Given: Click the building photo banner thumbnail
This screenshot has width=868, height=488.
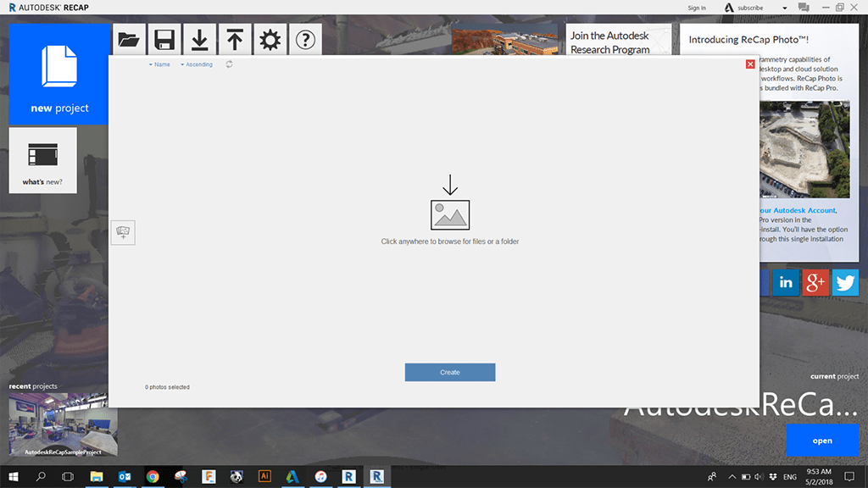Looking at the screenshot, I should 505,39.
